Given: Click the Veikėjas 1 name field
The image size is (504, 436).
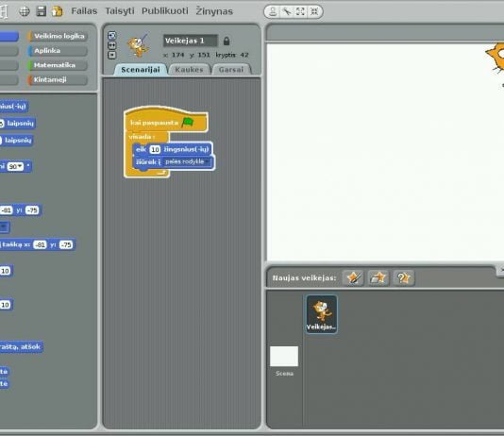Looking at the screenshot, I should click(x=191, y=41).
